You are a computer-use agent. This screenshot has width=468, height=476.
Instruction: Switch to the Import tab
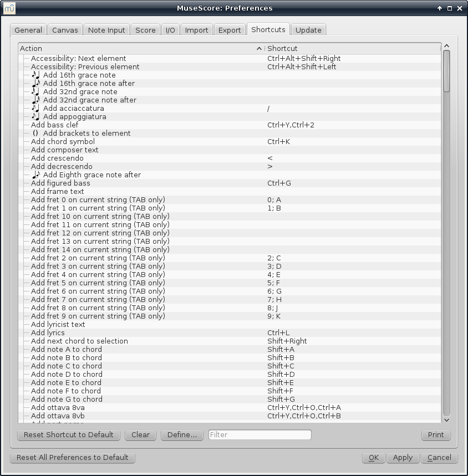point(196,30)
